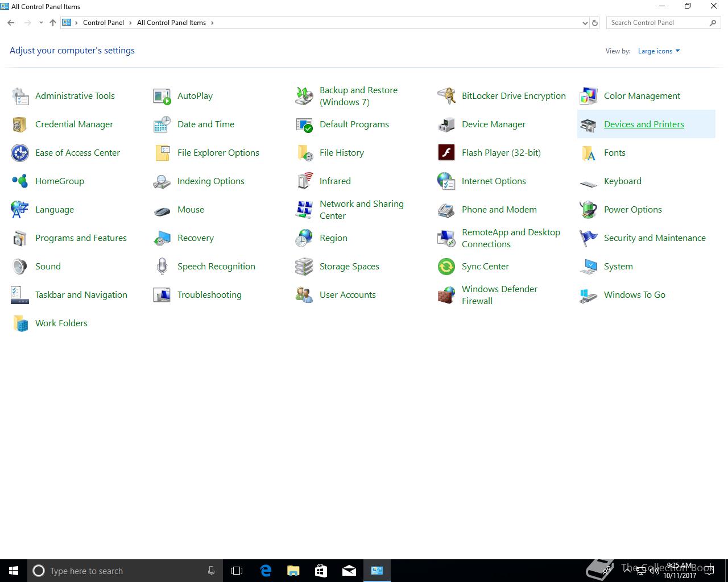Open the Mail app from taskbar

pyautogui.click(x=349, y=571)
